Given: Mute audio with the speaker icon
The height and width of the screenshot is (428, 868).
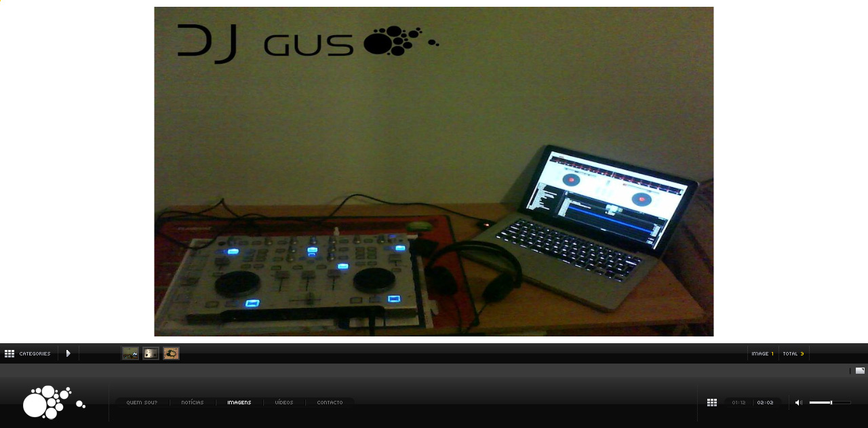Looking at the screenshot, I should 799,403.
